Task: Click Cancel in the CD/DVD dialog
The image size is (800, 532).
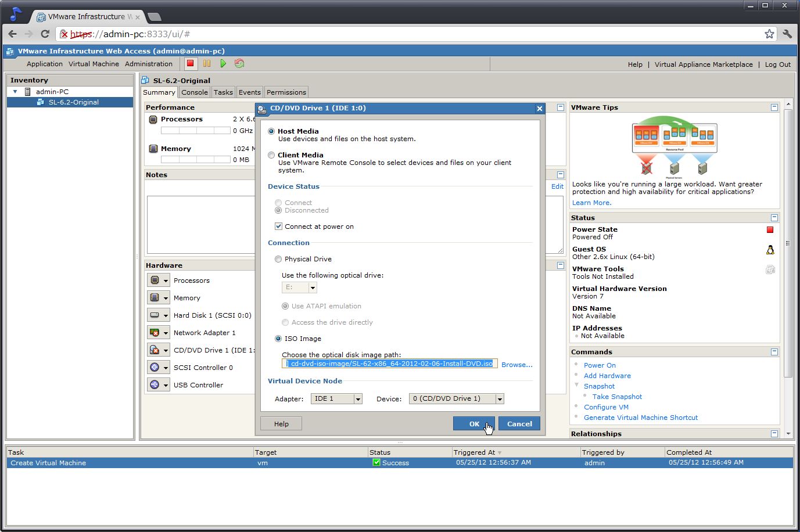Action: [x=519, y=424]
